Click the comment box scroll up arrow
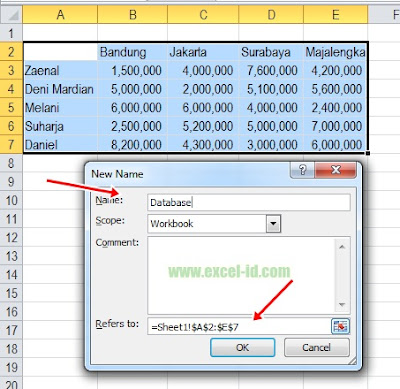The image size is (400, 389). point(342,247)
